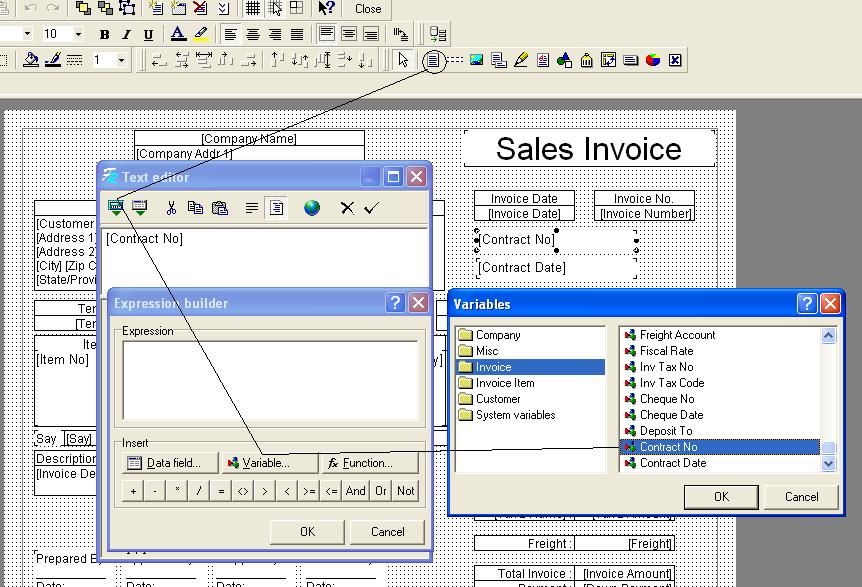
Task: Select the circled text object tool
Action: tap(432, 60)
